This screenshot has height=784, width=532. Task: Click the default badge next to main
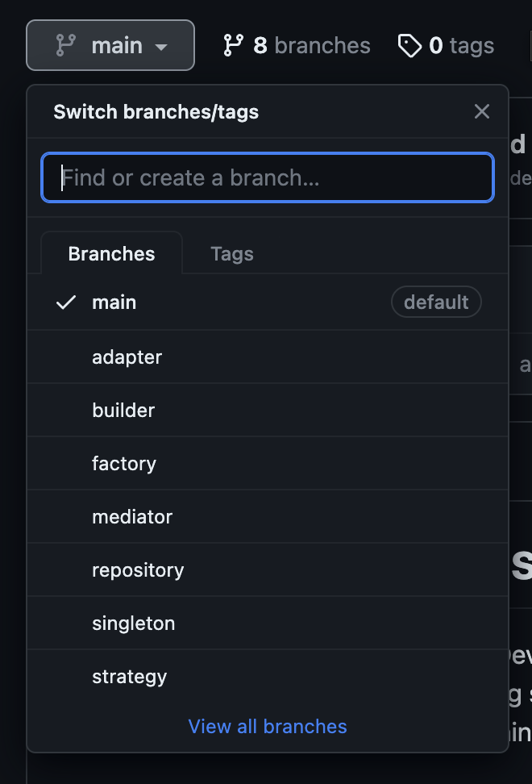click(x=436, y=302)
